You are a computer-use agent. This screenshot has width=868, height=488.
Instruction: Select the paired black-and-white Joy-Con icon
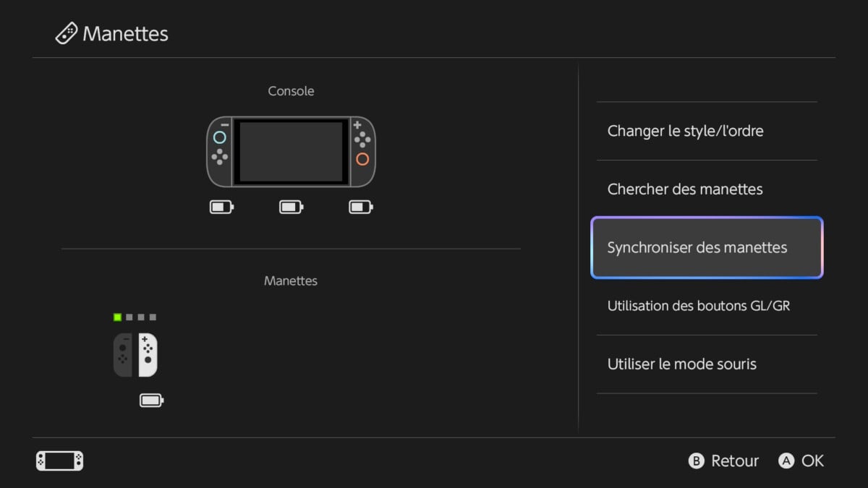coord(135,355)
